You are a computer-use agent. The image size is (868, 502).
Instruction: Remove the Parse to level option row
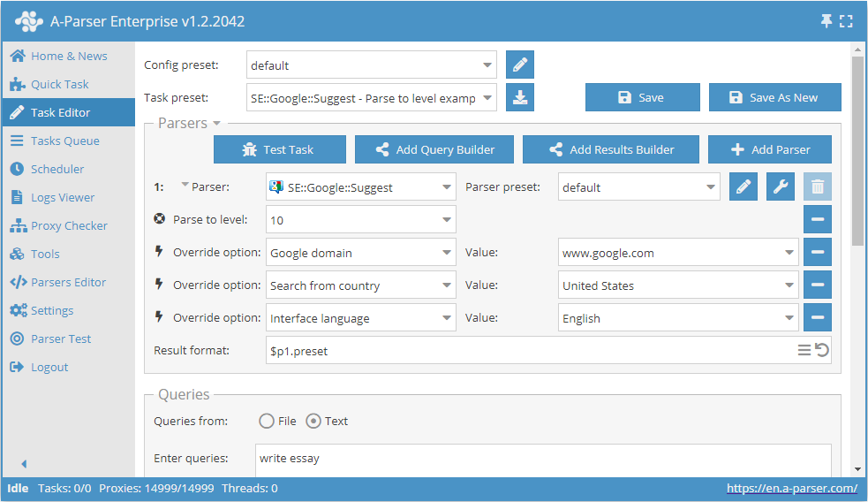tap(818, 220)
